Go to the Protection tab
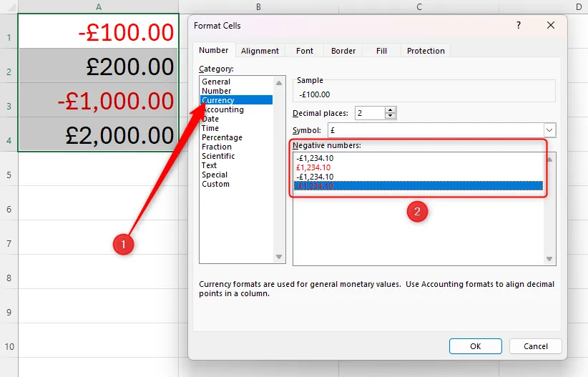 click(x=426, y=51)
